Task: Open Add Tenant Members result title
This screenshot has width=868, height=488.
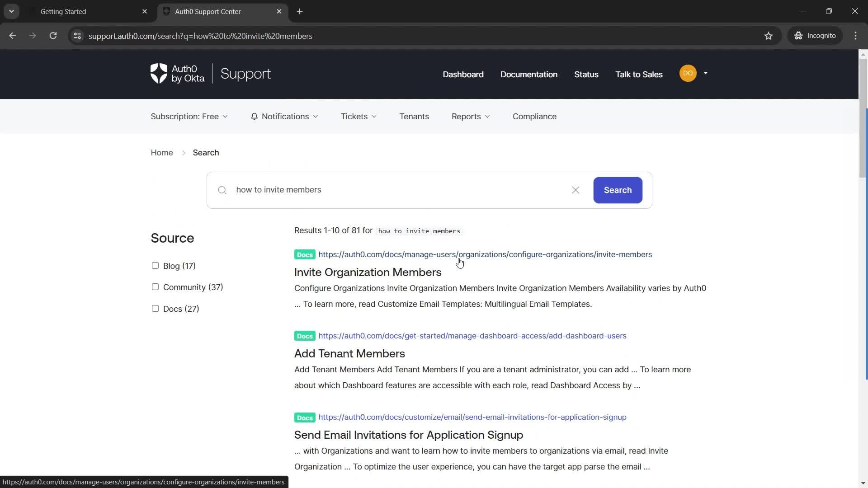Action: click(349, 353)
